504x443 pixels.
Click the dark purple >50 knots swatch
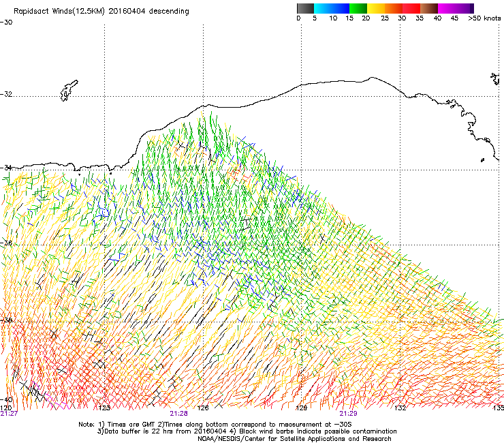[471, 8]
